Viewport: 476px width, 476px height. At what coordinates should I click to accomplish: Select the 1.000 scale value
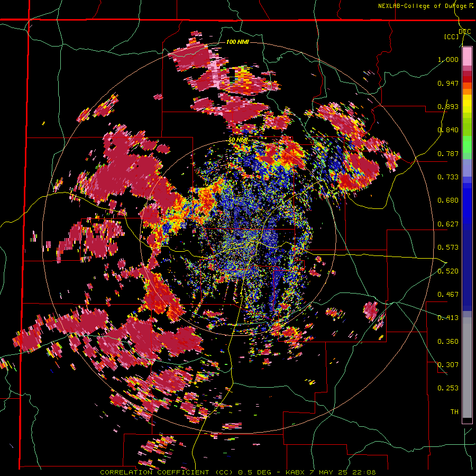(x=448, y=59)
